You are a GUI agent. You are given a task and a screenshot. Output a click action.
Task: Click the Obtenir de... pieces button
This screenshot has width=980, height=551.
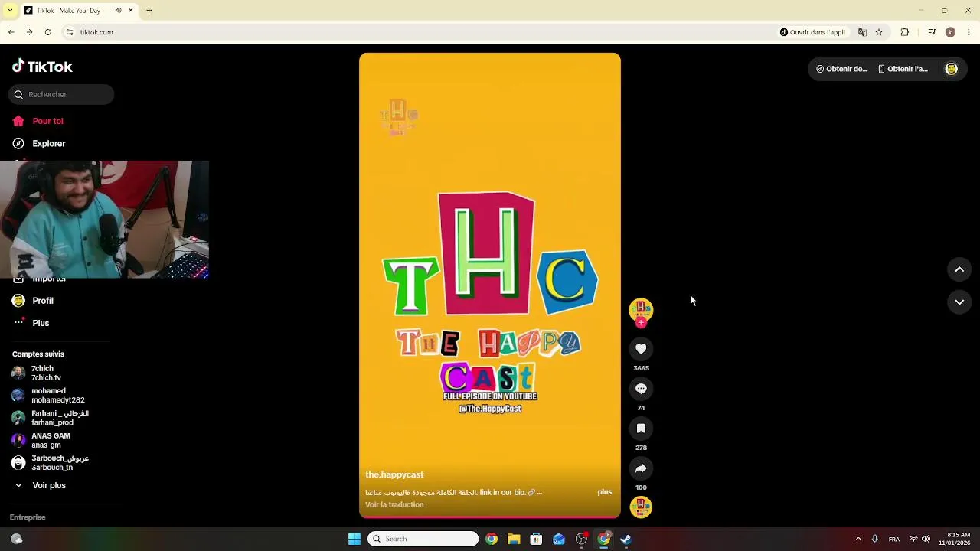coord(841,69)
